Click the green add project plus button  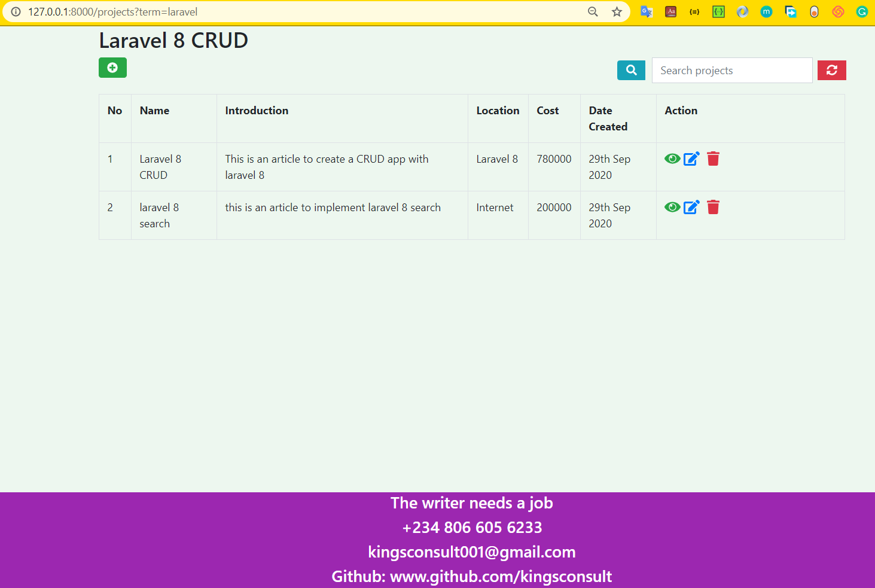(x=112, y=68)
